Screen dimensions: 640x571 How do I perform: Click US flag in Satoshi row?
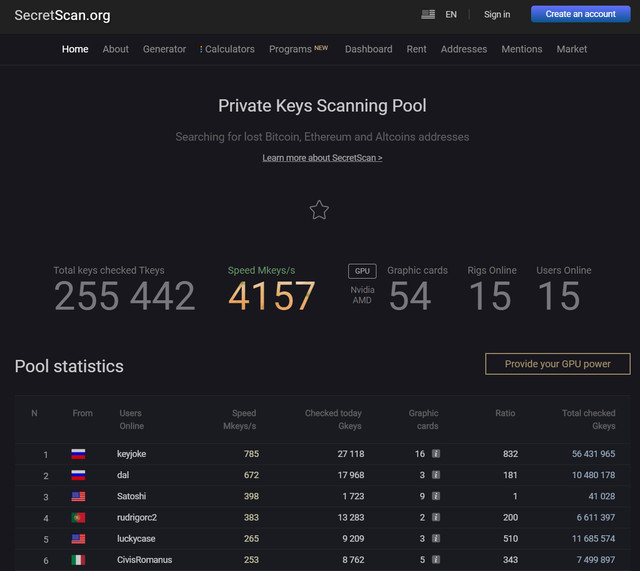coord(78,496)
